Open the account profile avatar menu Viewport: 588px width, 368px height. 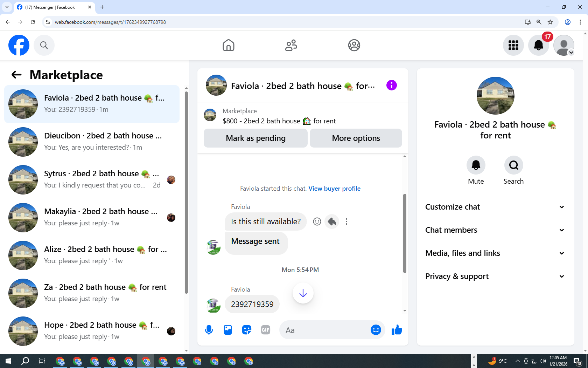click(564, 45)
